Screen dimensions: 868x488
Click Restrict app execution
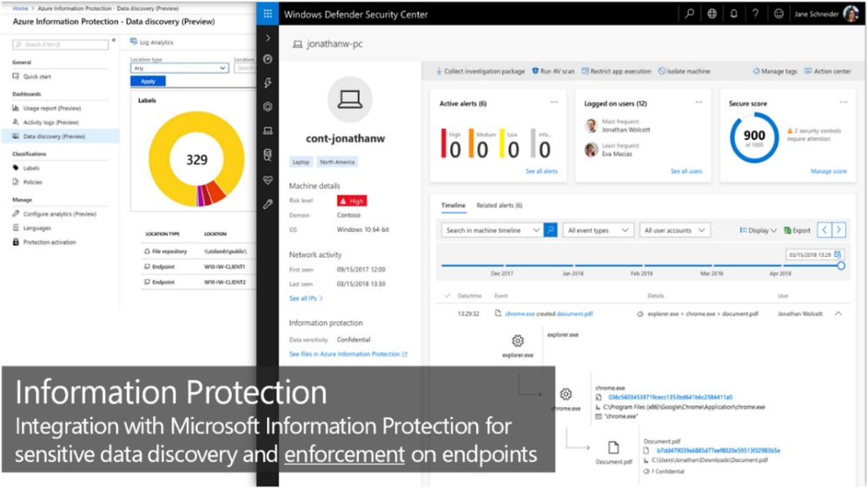[616, 71]
